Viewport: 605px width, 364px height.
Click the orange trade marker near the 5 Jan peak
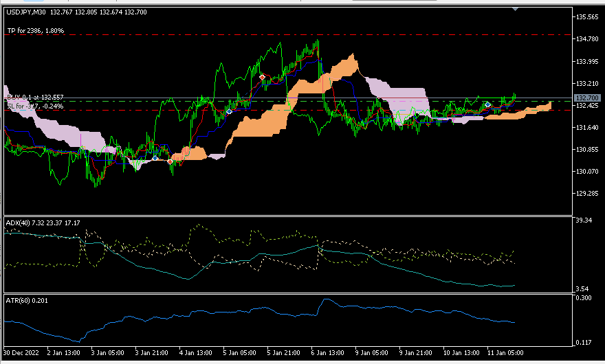[263, 77]
